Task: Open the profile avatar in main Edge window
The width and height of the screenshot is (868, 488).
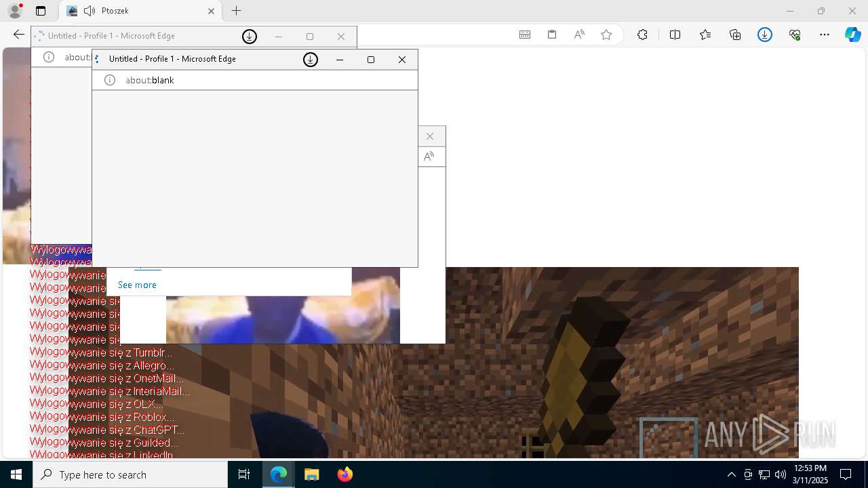Action: 14,11
